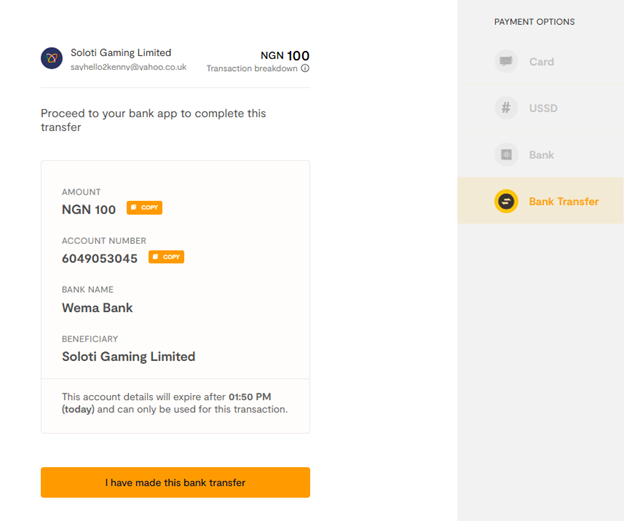
Task: Open the Transaction breakdown link
Action: point(252,68)
